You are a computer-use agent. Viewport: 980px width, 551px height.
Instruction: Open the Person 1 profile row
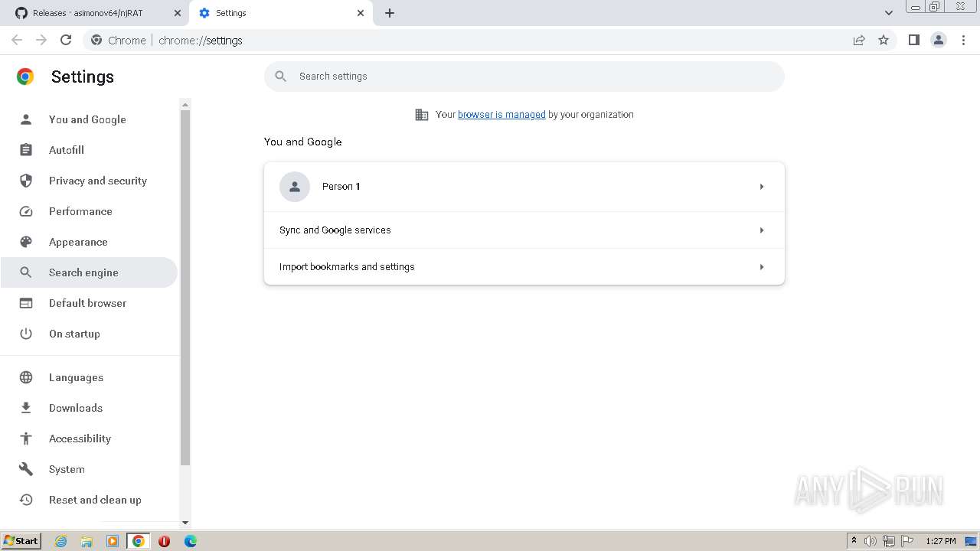point(524,187)
